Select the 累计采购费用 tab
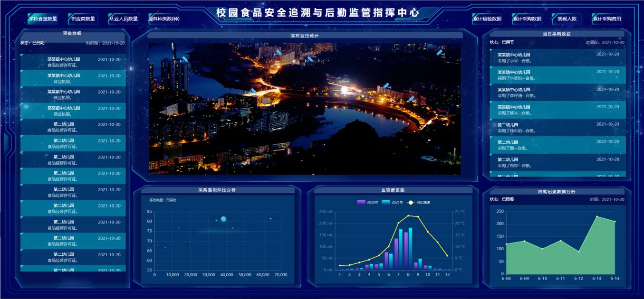Viewport: 644px width, 299px height. click(x=606, y=19)
